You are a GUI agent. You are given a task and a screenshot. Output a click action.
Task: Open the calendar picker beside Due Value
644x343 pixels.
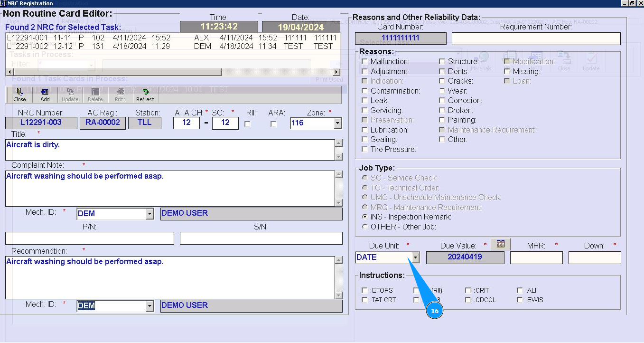500,244
